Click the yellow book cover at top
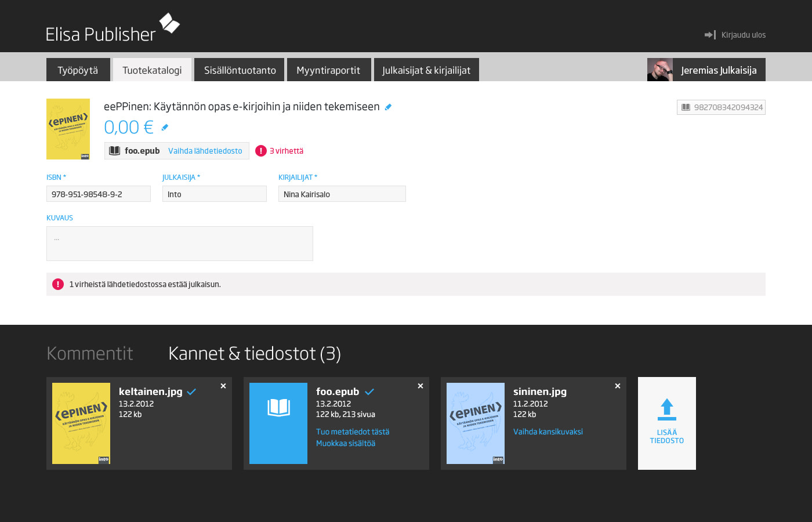Image resolution: width=812 pixels, height=522 pixels. coord(68,129)
